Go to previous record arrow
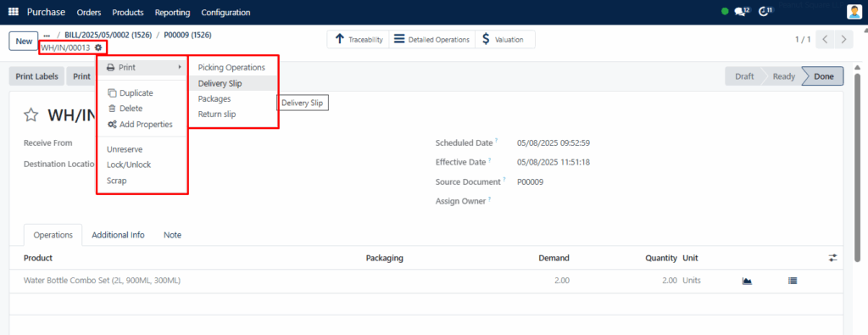Viewport: 868px width, 335px height. point(826,39)
